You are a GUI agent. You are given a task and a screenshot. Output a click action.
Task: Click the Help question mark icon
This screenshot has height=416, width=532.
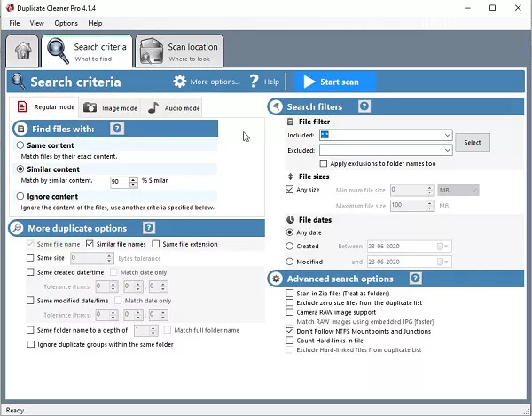click(x=254, y=82)
